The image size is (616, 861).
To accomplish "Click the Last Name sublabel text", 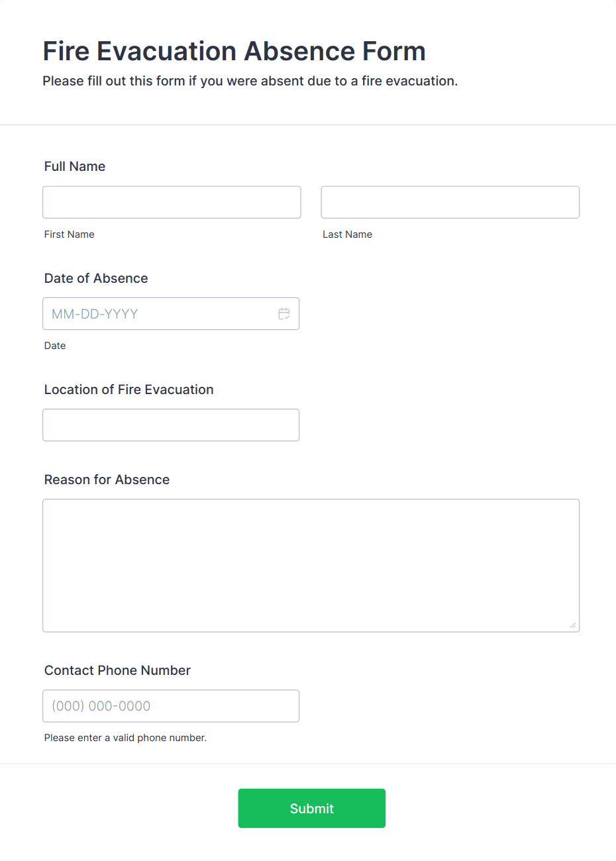I will pyautogui.click(x=347, y=234).
